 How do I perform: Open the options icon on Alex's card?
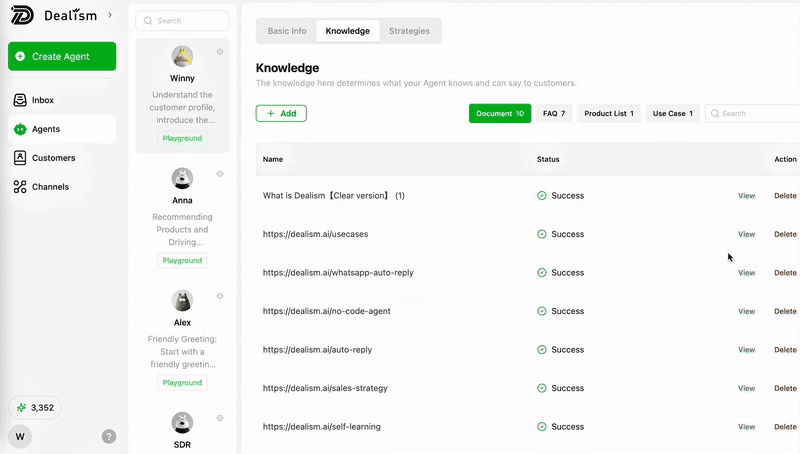click(220, 296)
